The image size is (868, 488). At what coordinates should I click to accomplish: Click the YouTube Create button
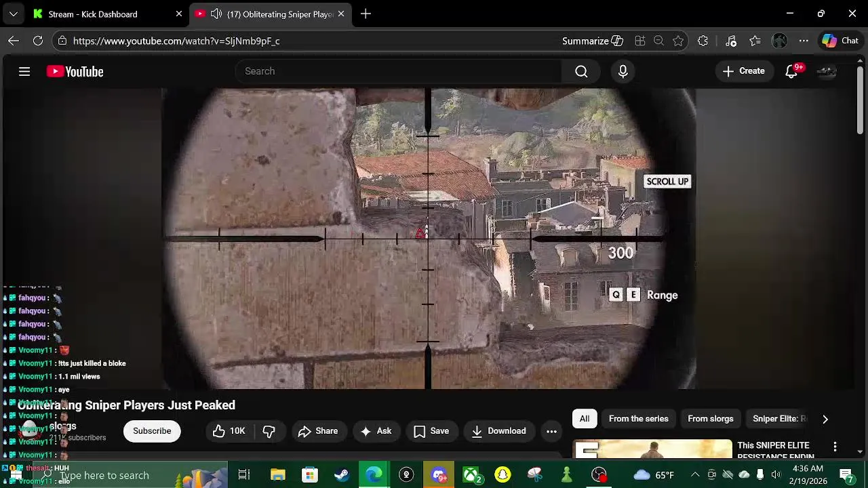(x=744, y=71)
